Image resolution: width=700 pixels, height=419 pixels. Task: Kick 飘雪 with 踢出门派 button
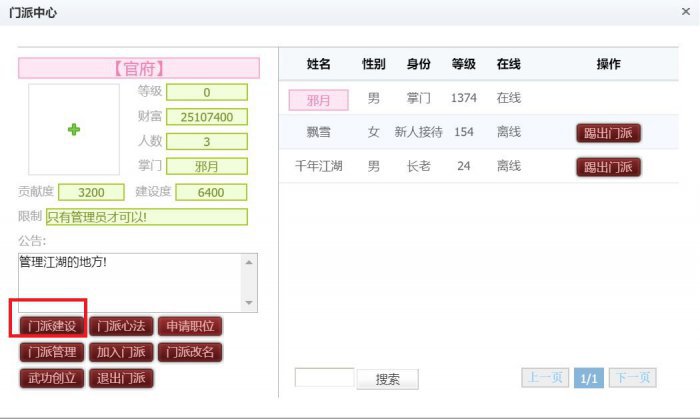tap(608, 133)
